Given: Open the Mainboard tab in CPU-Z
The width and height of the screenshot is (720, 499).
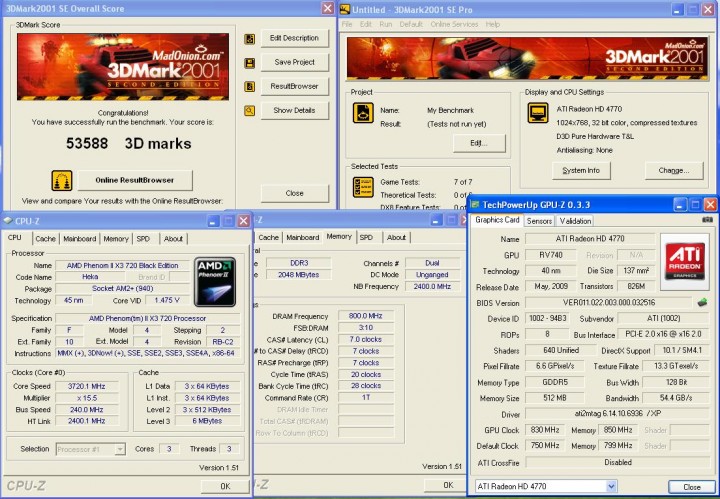Looking at the screenshot, I should point(79,238).
